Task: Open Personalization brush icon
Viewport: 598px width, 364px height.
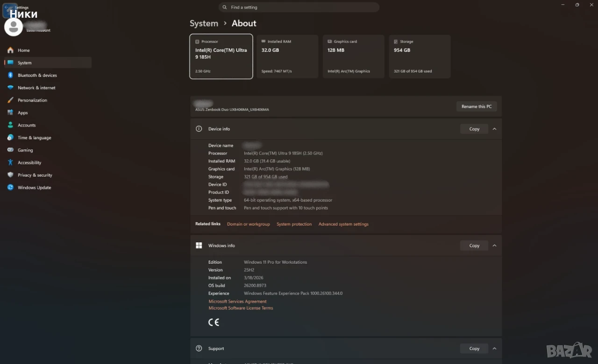Action: 10,100
